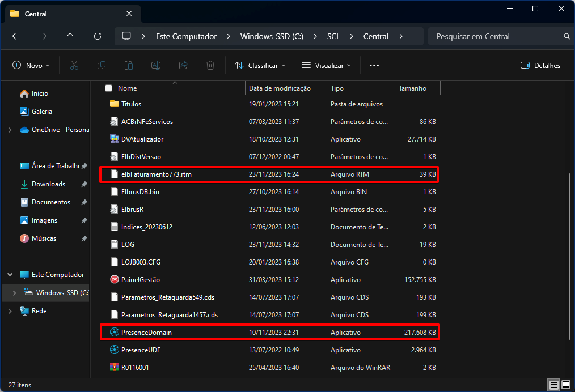The image size is (575, 392).
Task: Refresh the Central folder view
Action: click(98, 36)
